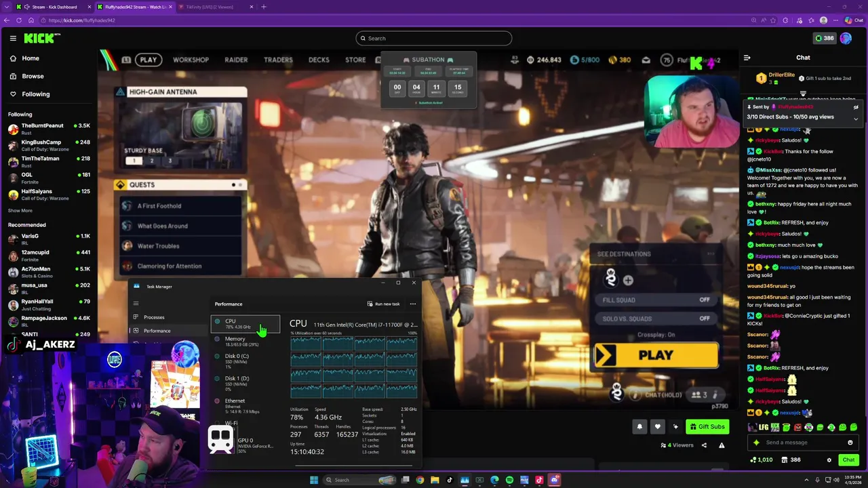Insert the LFG emote in chat
Image resolution: width=868 pixels, height=488 pixels.
[762, 428]
